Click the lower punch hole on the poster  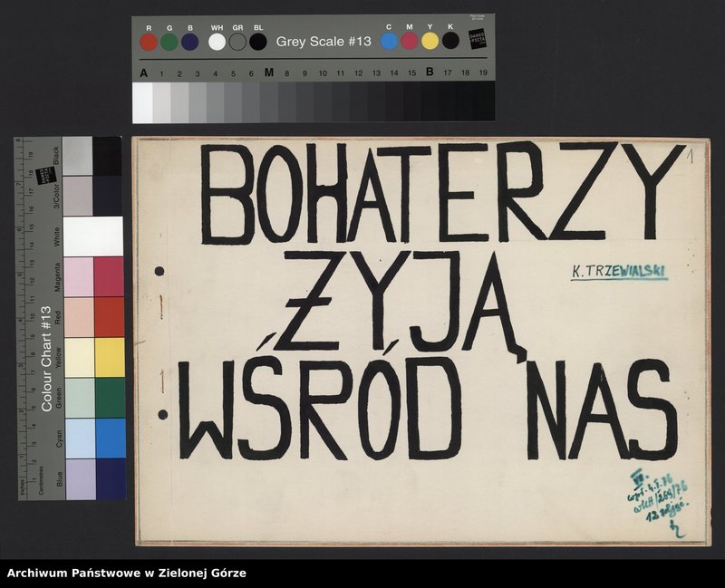pyautogui.click(x=162, y=414)
